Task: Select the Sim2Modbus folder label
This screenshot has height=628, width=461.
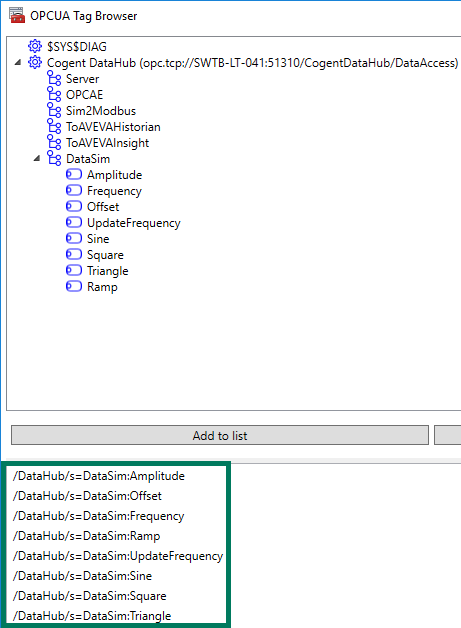Action: (101, 111)
